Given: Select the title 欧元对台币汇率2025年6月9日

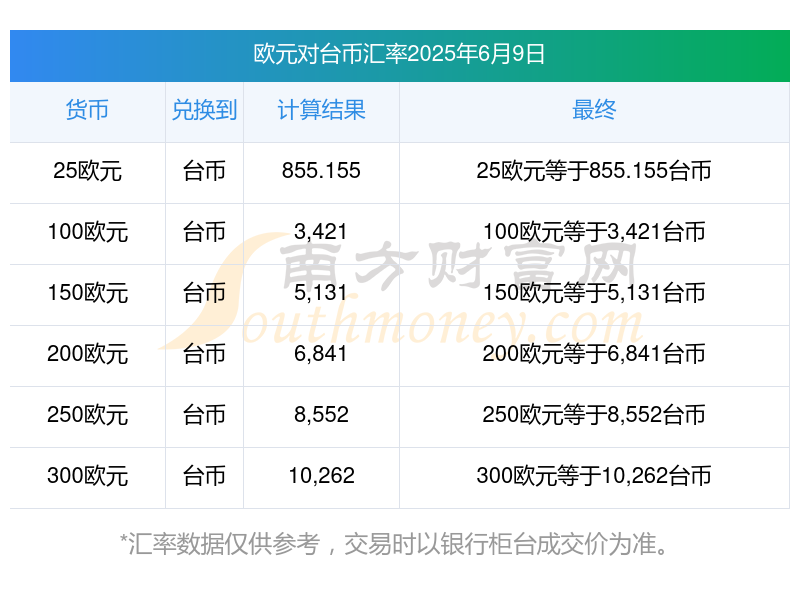Looking at the screenshot, I should (399, 54).
